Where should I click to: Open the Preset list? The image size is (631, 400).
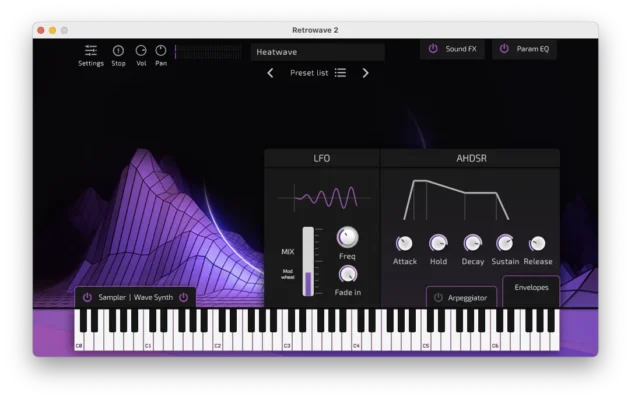pos(318,73)
